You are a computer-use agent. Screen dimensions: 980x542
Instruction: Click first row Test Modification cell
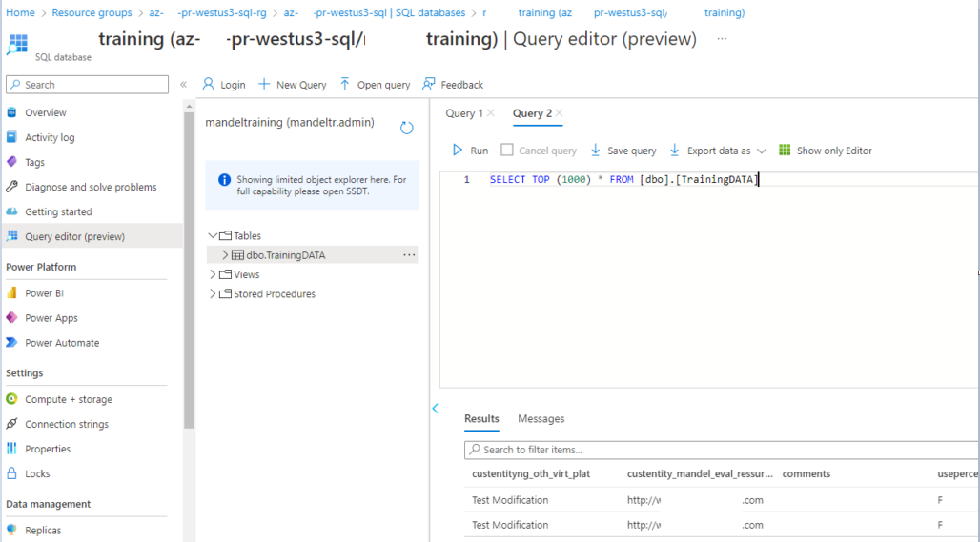tap(510, 500)
